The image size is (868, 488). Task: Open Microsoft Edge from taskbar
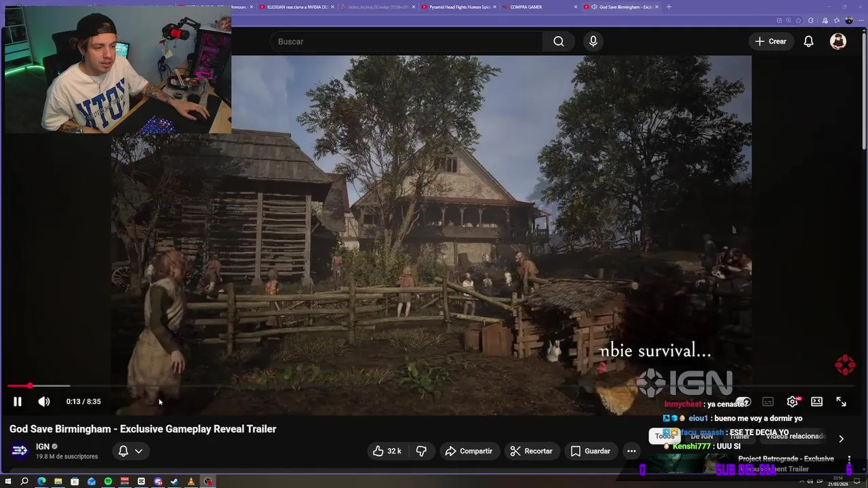click(x=41, y=481)
